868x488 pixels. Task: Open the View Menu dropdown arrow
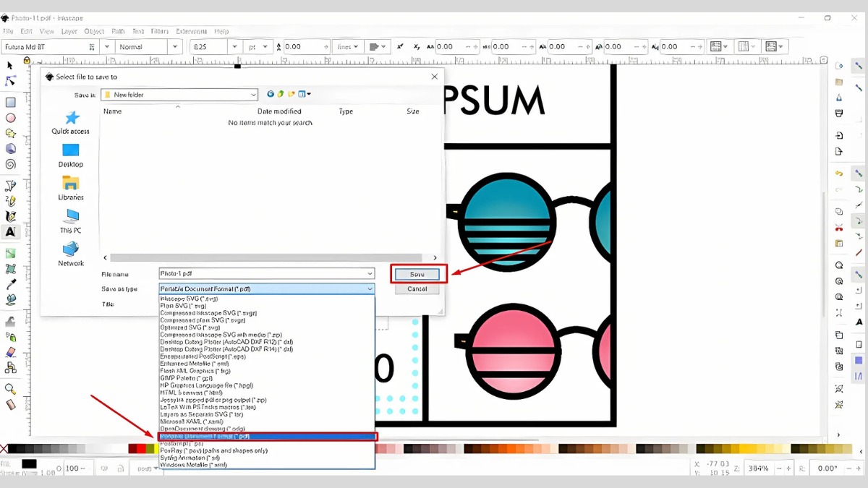pyautogui.click(x=309, y=94)
